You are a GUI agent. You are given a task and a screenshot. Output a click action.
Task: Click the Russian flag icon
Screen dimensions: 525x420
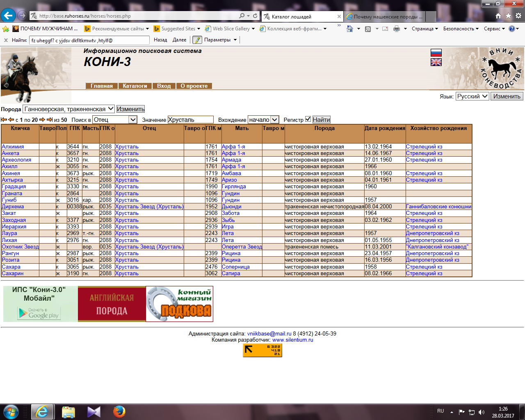436,52
